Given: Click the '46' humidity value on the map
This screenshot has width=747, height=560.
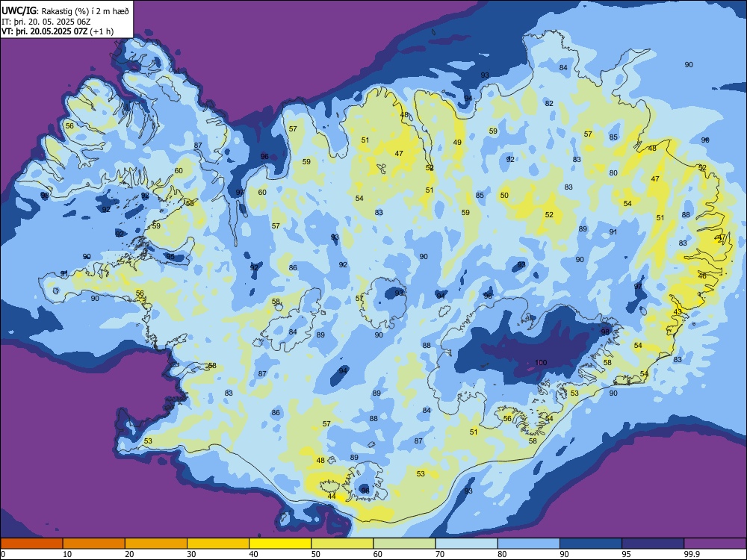Looking at the screenshot, I should coord(702,276).
